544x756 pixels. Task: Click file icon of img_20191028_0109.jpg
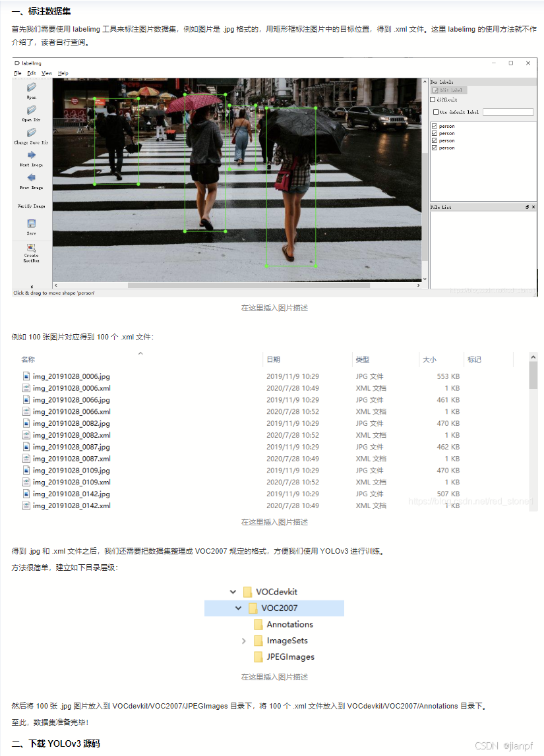point(26,470)
